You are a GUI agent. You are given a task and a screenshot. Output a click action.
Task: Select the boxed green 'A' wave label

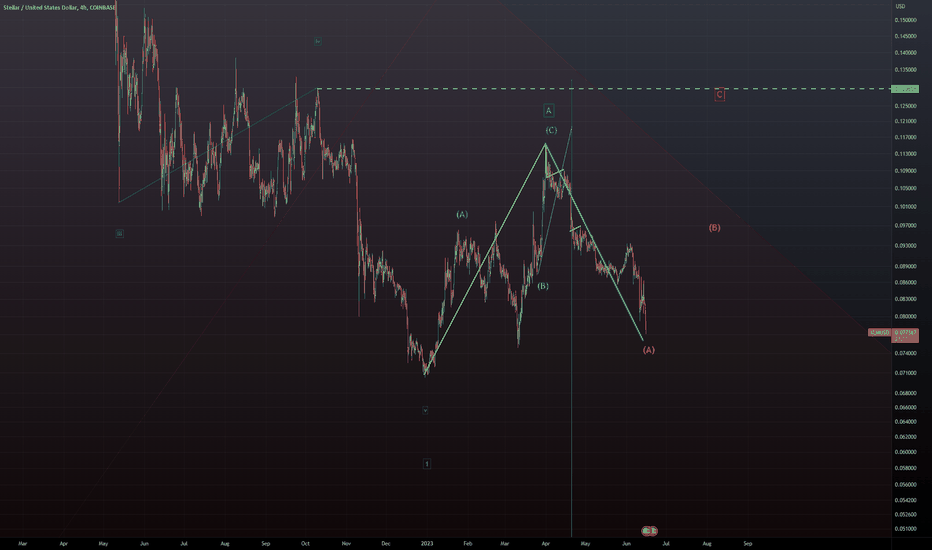click(x=549, y=111)
